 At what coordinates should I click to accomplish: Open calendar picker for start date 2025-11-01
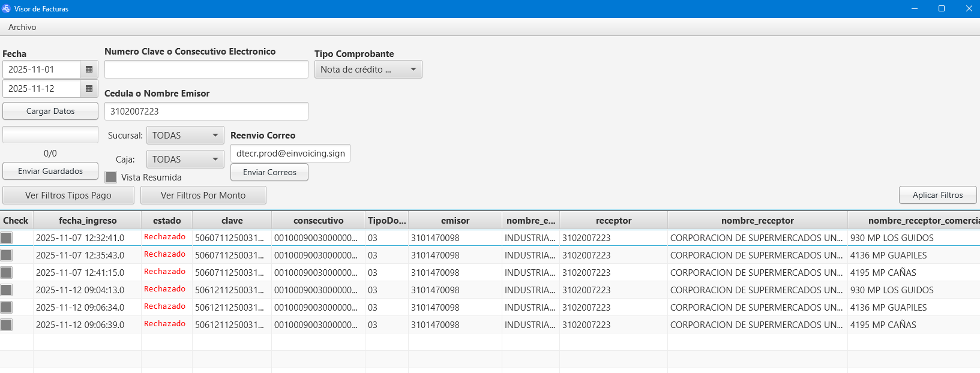pyautogui.click(x=89, y=70)
